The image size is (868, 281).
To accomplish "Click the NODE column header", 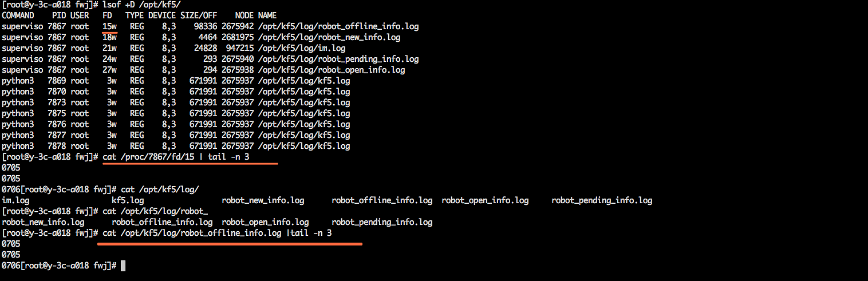I will tap(244, 15).
